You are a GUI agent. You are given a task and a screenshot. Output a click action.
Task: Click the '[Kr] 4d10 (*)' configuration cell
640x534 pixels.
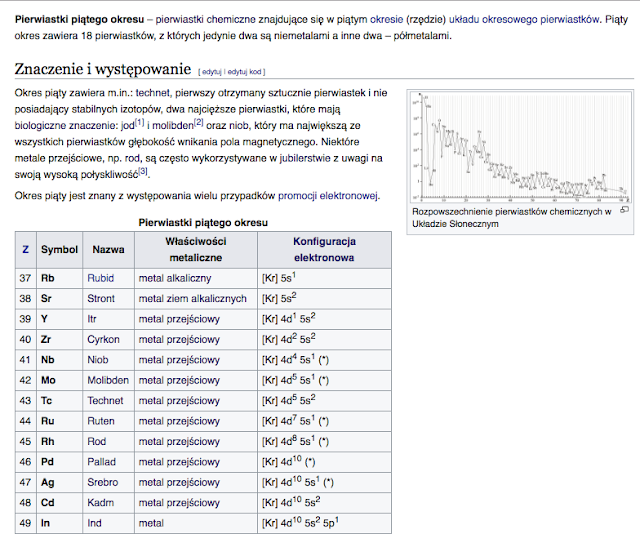(324, 462)
